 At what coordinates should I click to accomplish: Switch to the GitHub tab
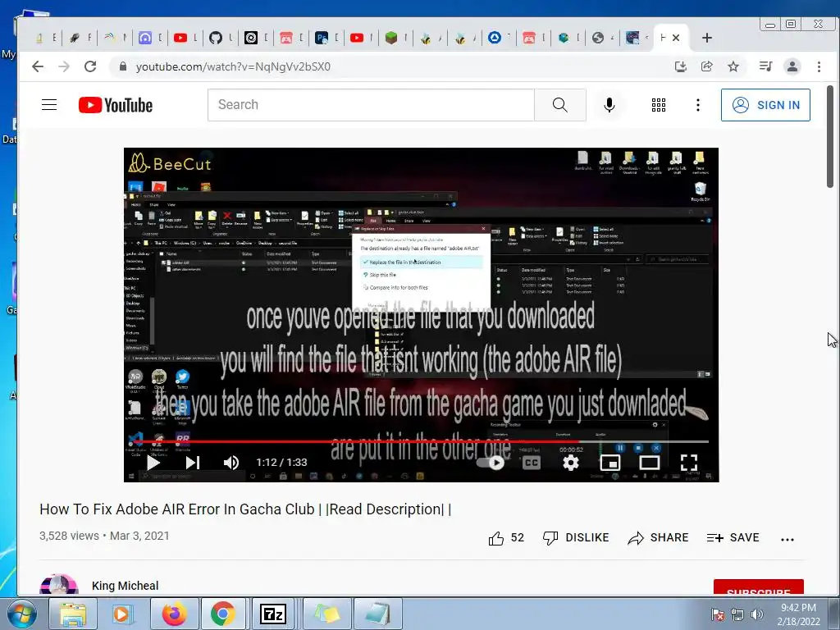(216, 38)
